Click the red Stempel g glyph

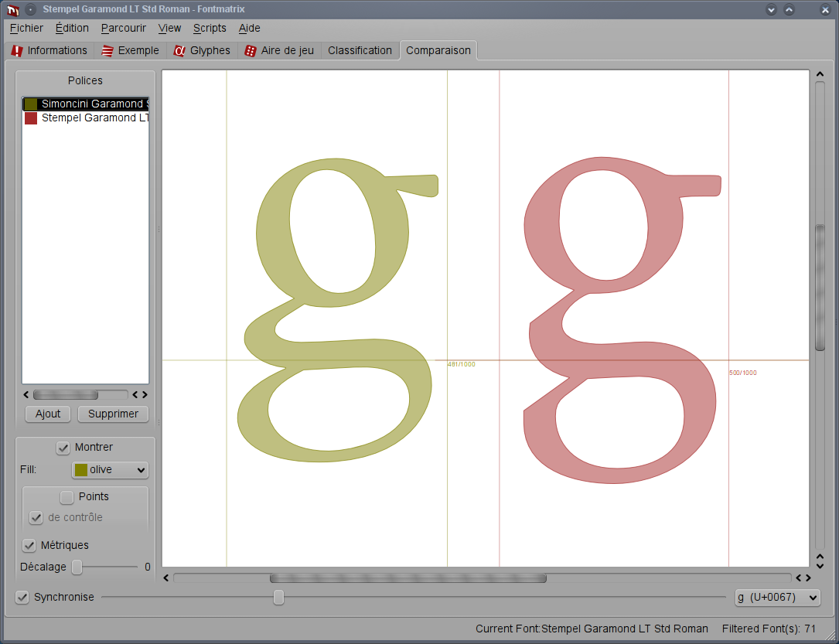point(621,321)
